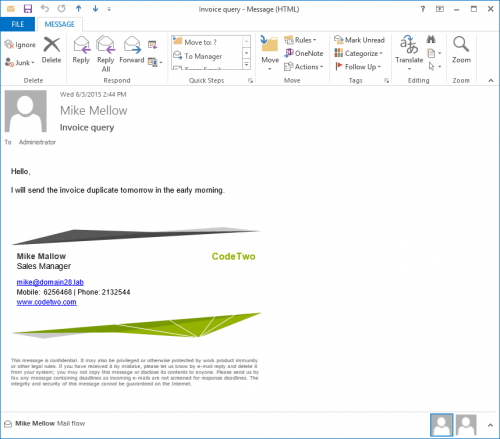
Task: Open the Related items dropdown
Action: (434, 53)
